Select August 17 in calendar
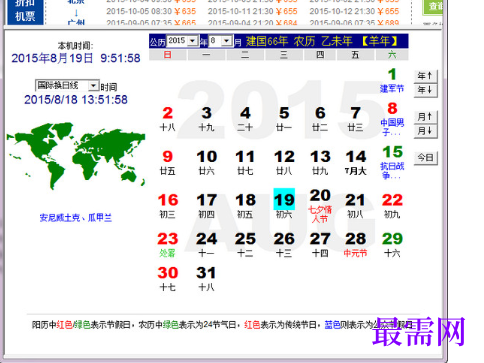The height and width of the screenshot is (363, 484). tap(206, 206)
